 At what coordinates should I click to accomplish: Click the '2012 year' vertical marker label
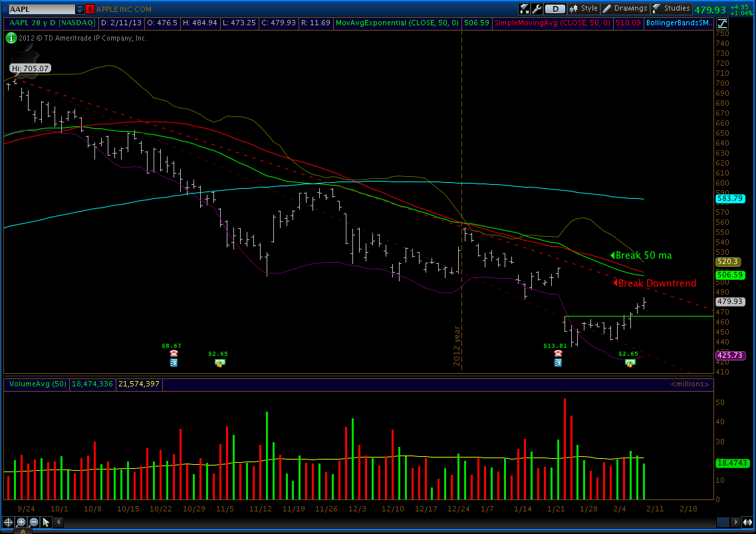click(457, 346)
